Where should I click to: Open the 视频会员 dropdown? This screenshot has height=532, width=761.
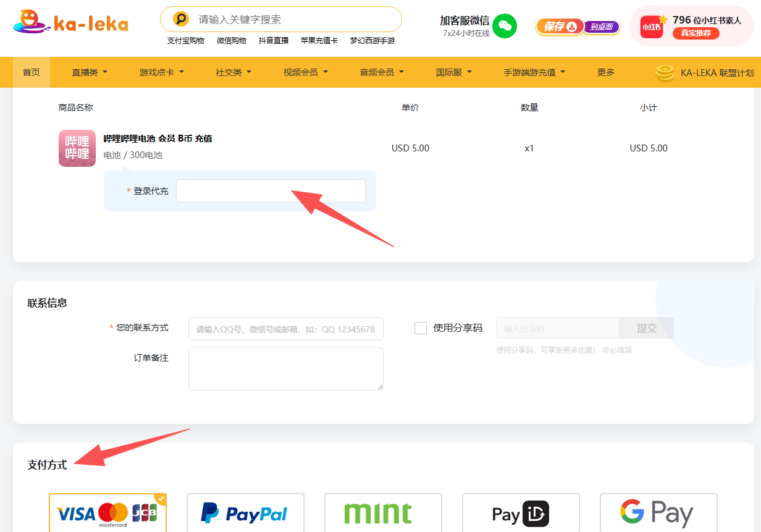pyautogui.click(x=305, y=72)
